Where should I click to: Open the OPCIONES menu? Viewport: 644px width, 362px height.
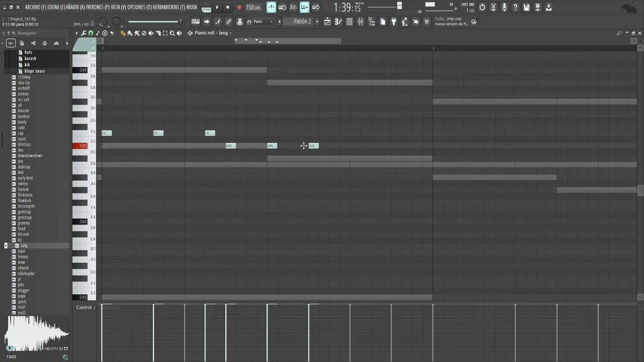pyautogui.click(x=139, y=7)
